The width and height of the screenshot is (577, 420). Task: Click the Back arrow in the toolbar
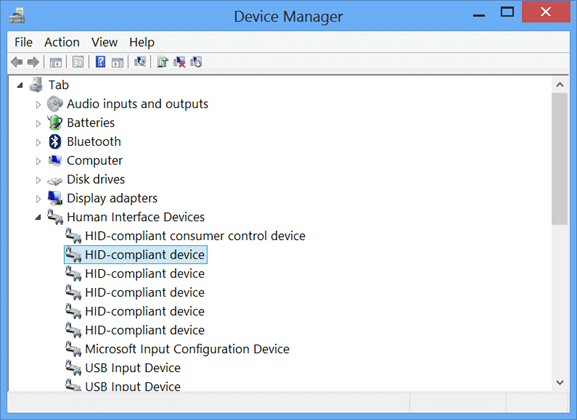coord(17,62)
